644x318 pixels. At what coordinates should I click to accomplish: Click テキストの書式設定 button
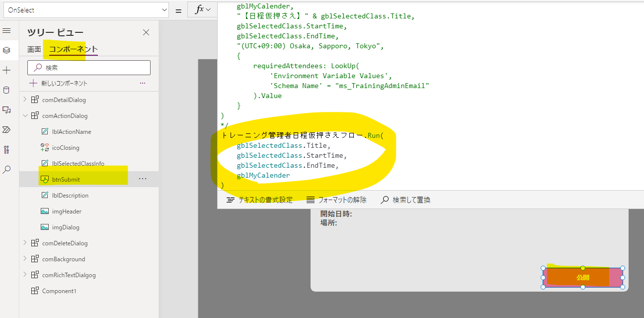point(259,200)
